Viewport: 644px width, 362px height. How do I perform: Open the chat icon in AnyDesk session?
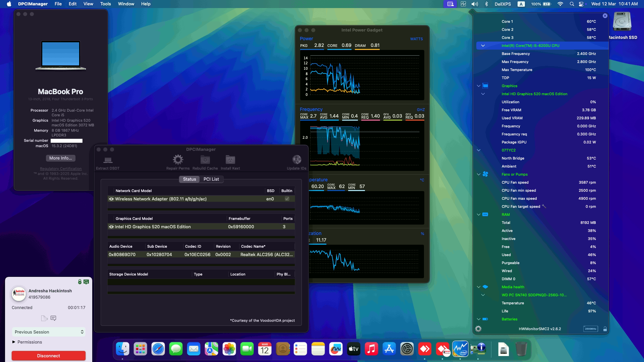click(x=54, y=318)
